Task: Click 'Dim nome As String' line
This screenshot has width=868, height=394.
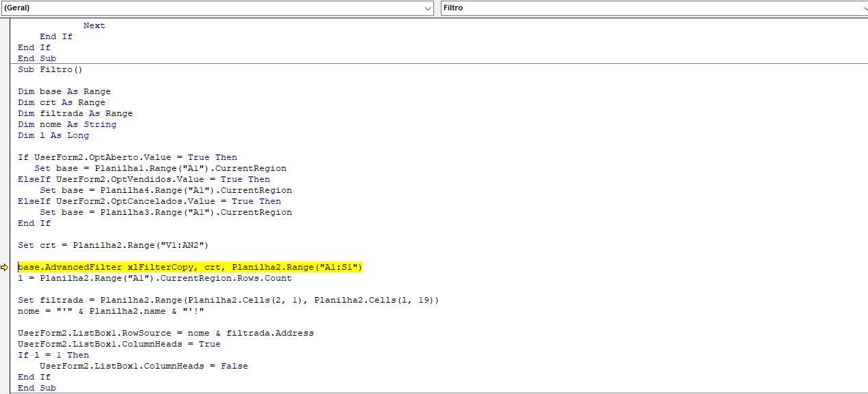Action: tap(67, 124)
